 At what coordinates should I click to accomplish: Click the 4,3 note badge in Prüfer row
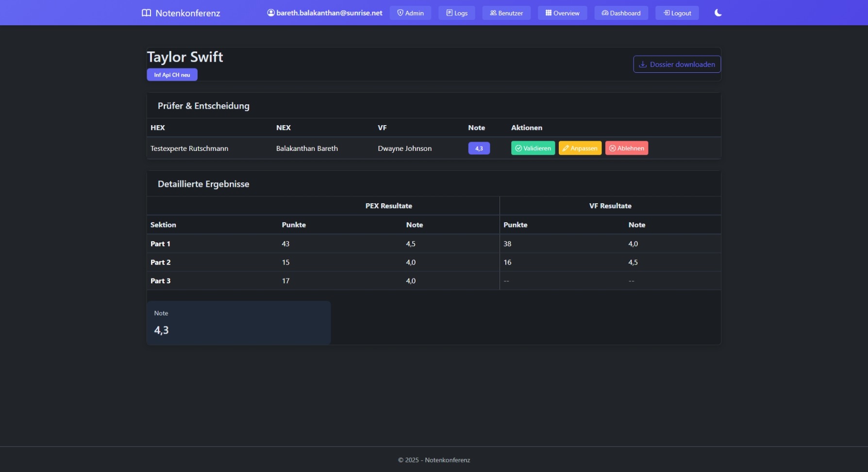(x=479, y=148)
